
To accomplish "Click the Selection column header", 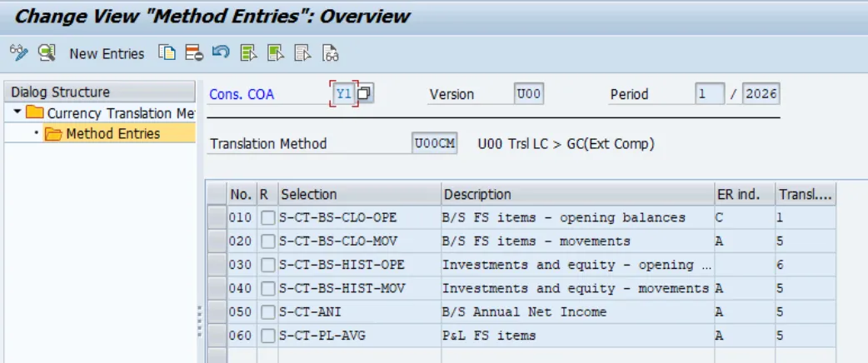I will [x=358, y=194].
